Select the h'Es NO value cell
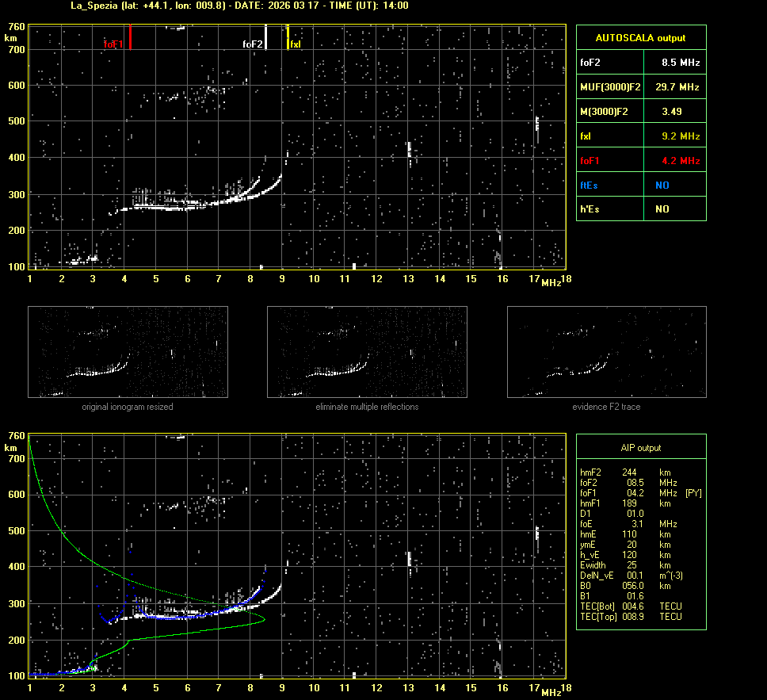This screenshot has height=700, width=767. 662,209
